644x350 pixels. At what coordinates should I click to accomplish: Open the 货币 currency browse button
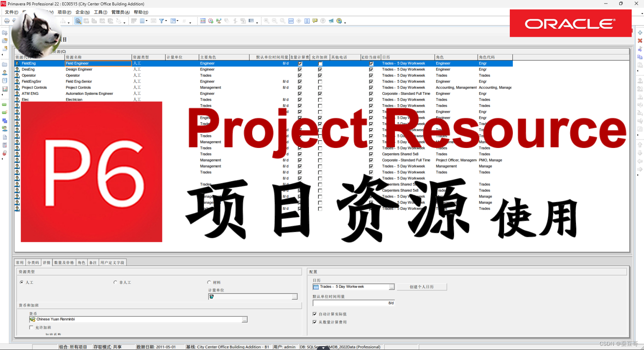tap(244, 319)
